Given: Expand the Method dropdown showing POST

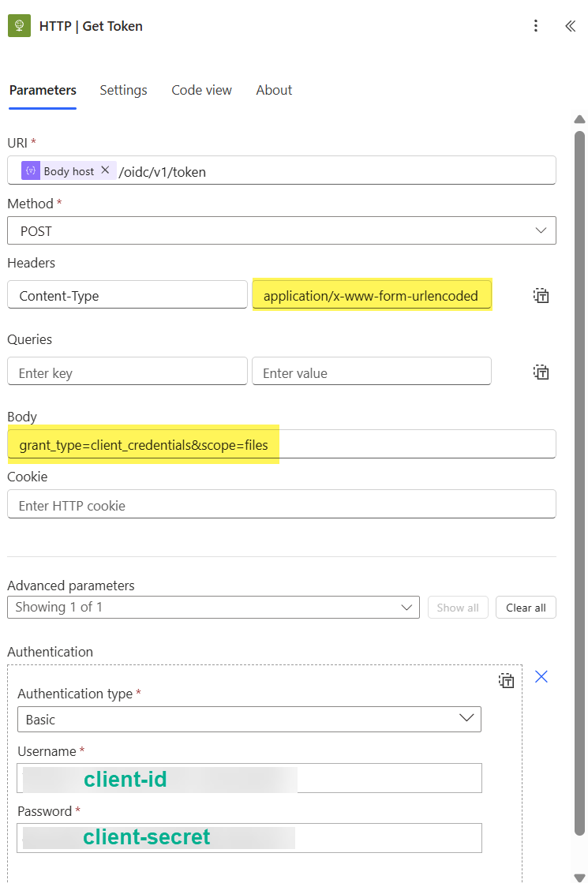Looking at the screenshot, I should point(282,230).
